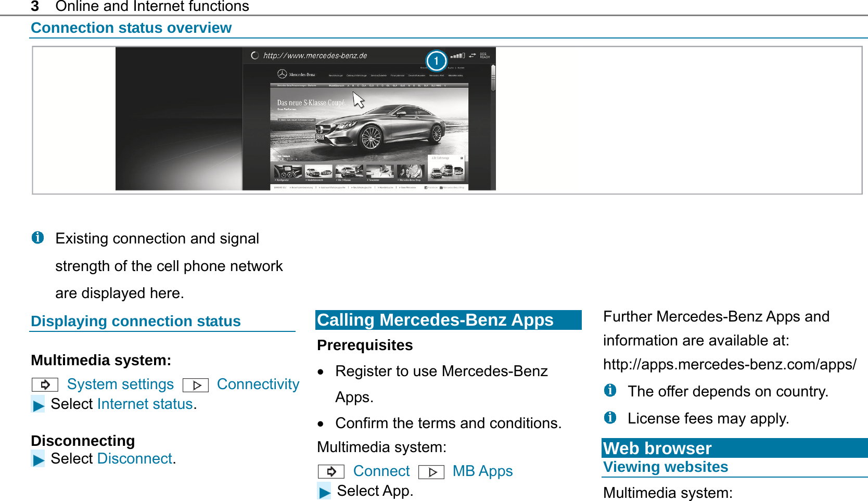Click the Konfigurator thumbnail on the homepage
The width and height of the screenshot is (868, 501).
pos(288,172)
